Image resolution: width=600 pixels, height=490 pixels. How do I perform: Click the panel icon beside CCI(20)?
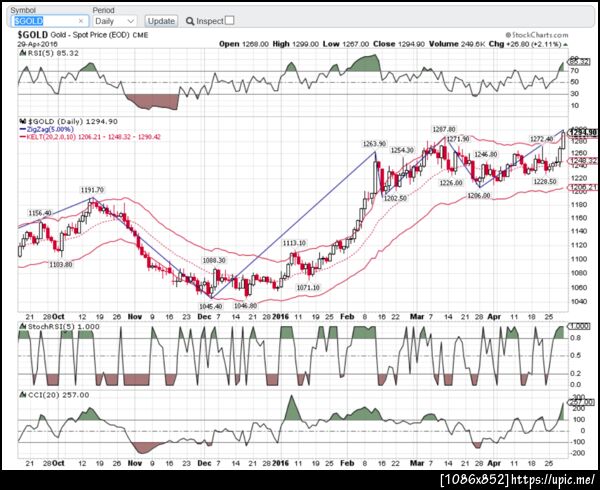tap(21, 395)
